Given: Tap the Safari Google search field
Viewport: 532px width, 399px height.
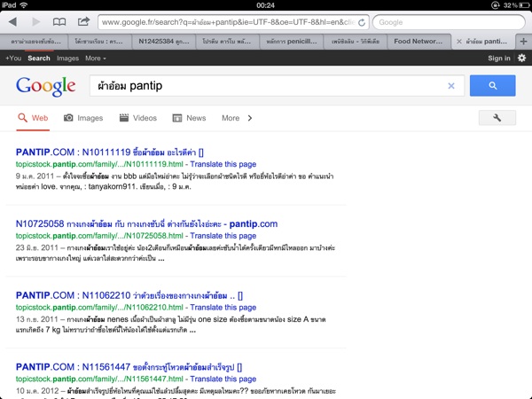Looking at the screenshot, I should [x=449, y=22].
